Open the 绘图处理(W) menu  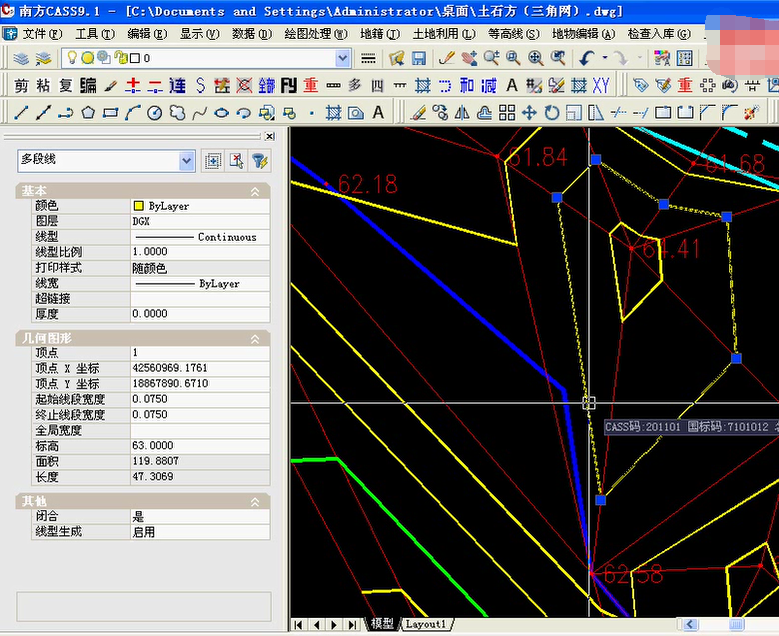click(x=316, y=34)
